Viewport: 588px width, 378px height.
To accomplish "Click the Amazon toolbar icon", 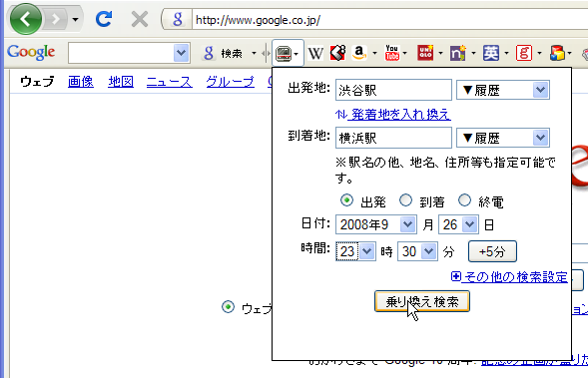I will (x=359, y=53).
